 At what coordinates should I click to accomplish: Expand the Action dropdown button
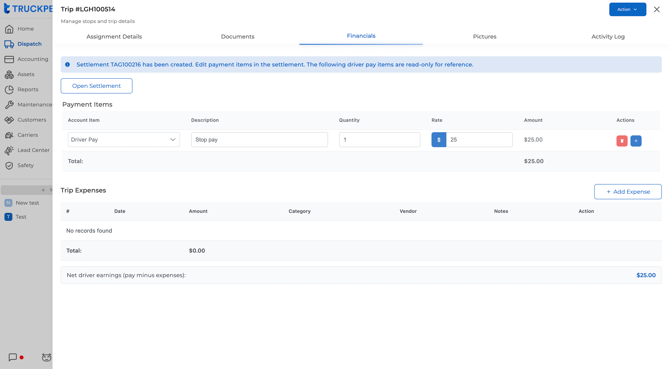pos(627,9)
